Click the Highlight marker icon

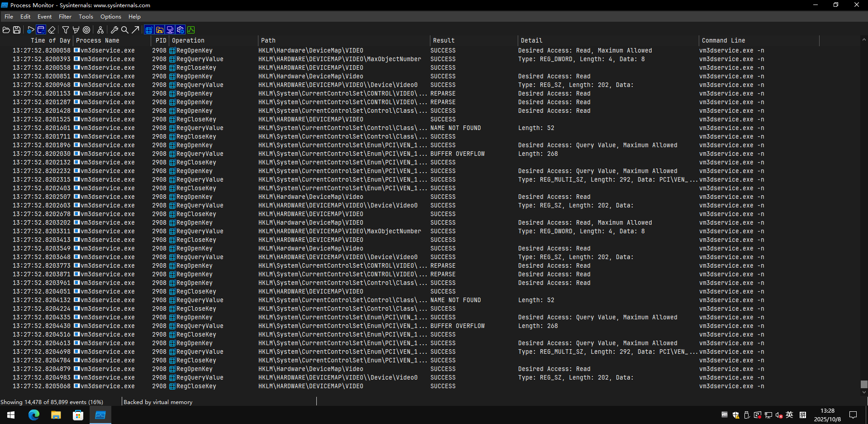76,30
